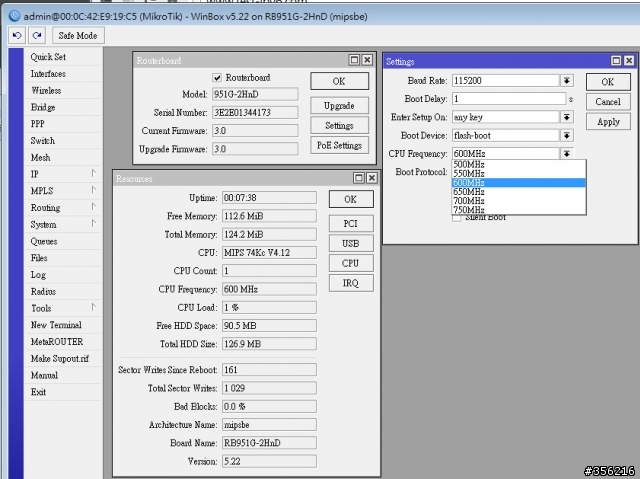Image resolution: width=640 pixels, height=479 pixels.
Task: Open Manual menu item
Action: tap(63, 375)
